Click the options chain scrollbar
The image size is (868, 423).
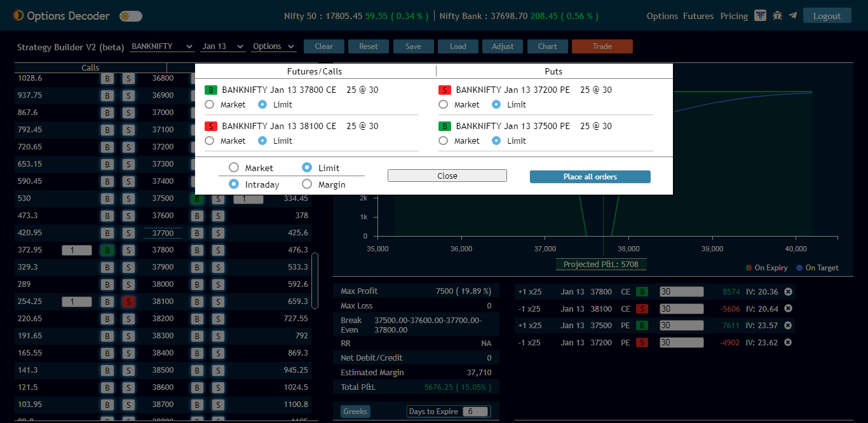315,280
